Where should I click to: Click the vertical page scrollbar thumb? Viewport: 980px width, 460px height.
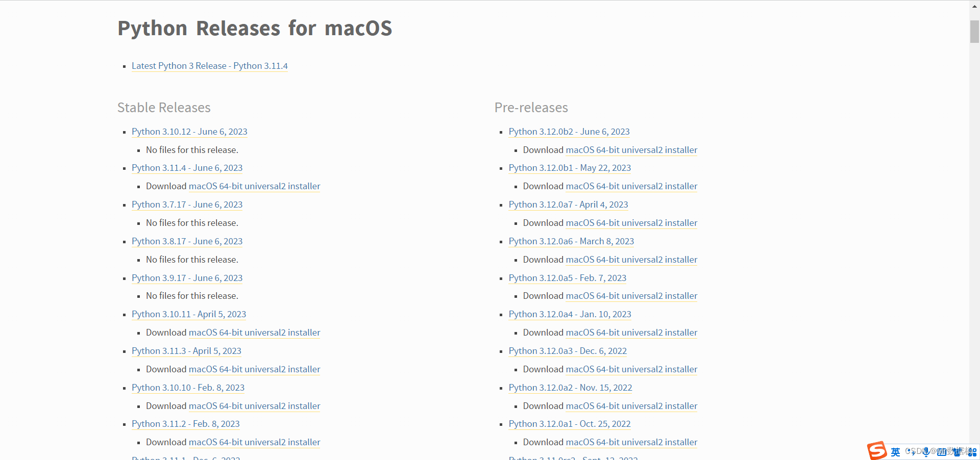click(974, 32)
